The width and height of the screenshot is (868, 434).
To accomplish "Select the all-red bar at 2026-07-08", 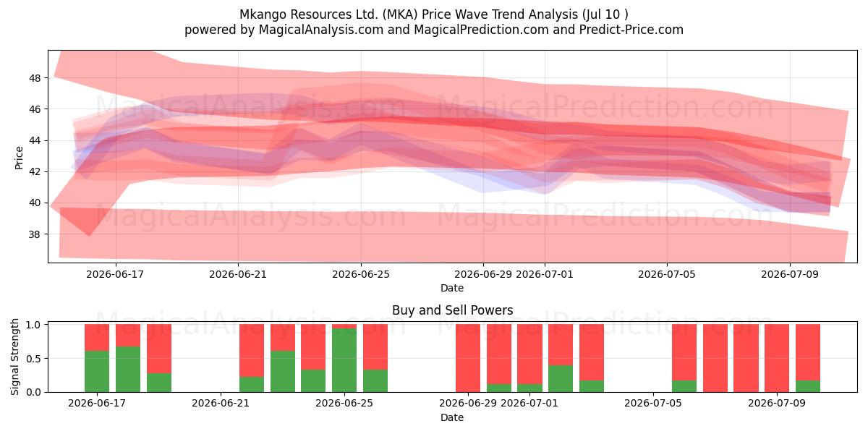I will click(x=746, y=358).
